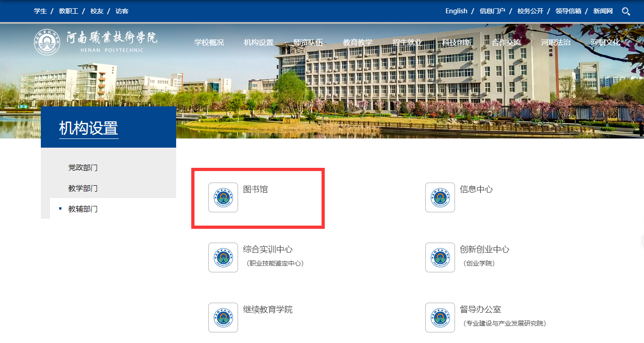Click the 创新创业中心 emblem icon
644x343 pixels.
coord(440,258)
